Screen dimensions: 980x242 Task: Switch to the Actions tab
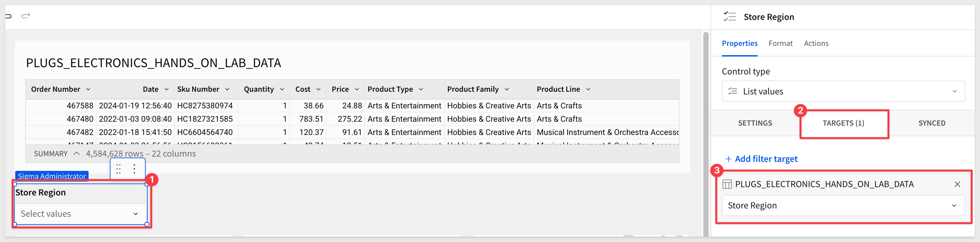[816, 44]
